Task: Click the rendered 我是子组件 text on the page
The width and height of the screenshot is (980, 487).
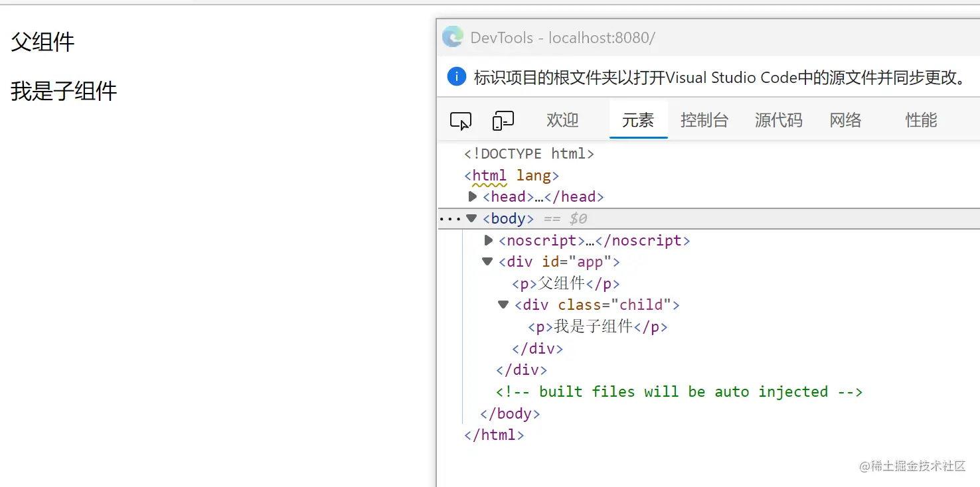Action: point(63,91)
